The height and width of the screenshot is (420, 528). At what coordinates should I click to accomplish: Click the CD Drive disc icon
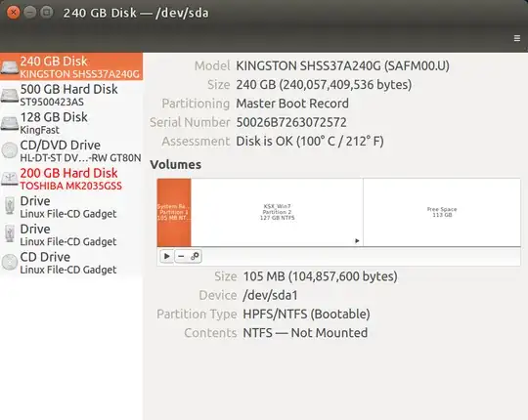10,263
